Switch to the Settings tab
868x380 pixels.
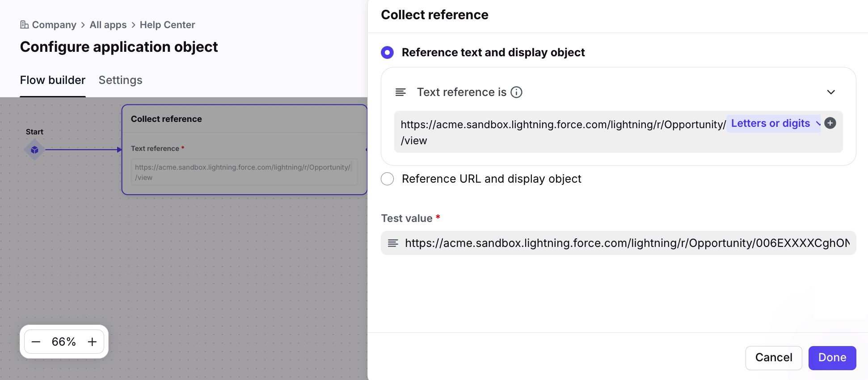(120, 80)
